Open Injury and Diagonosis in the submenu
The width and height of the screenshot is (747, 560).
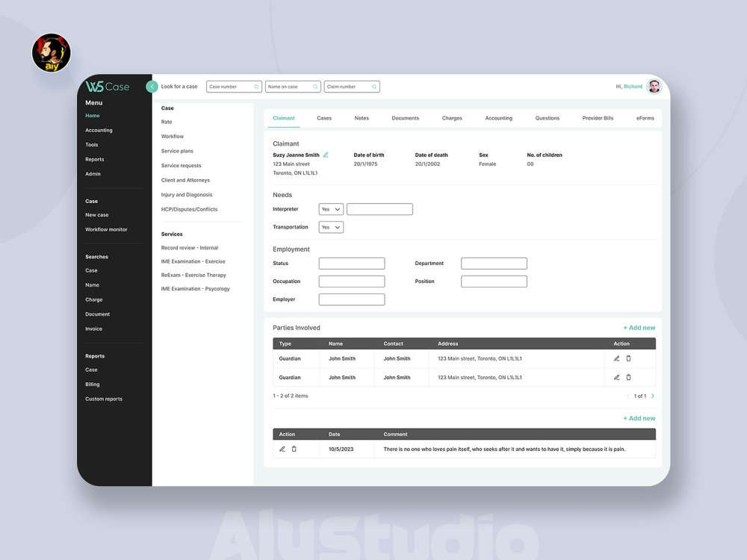point(187,195)
